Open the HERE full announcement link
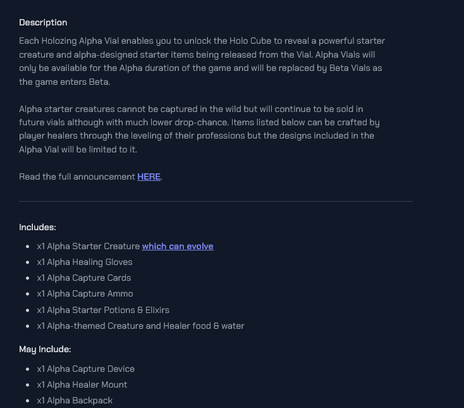The image size is (464, 408). tap(149, 177)
